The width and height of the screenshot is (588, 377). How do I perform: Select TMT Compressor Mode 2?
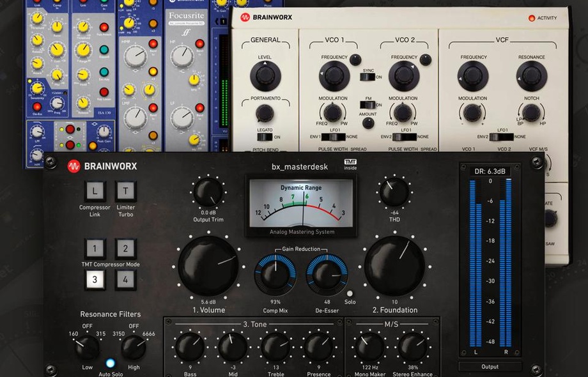point(125,248)
